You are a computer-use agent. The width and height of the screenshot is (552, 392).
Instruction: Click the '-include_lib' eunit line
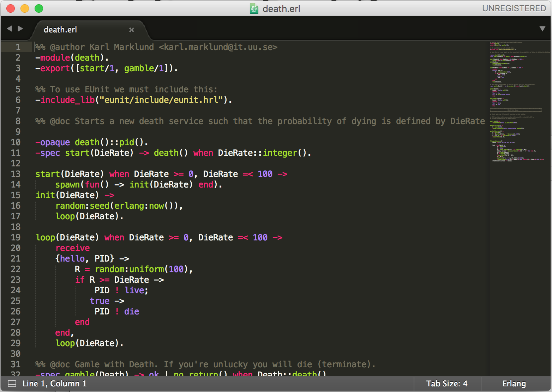[134, 100]
